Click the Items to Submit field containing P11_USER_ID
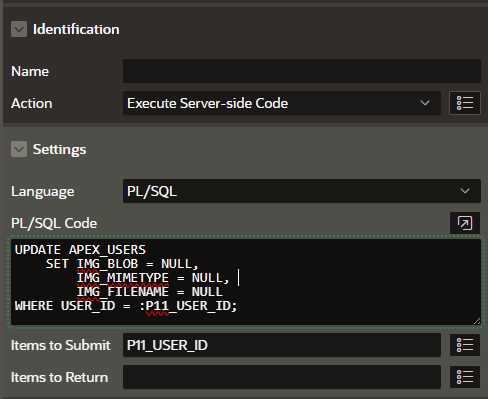The width and height of the screenshot is (488, 399). [x=282, y=345]
